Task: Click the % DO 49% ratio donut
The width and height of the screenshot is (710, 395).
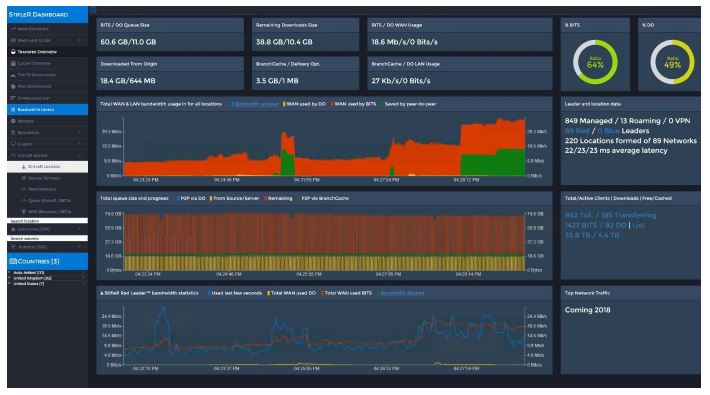Action: (x=672, y=62)
